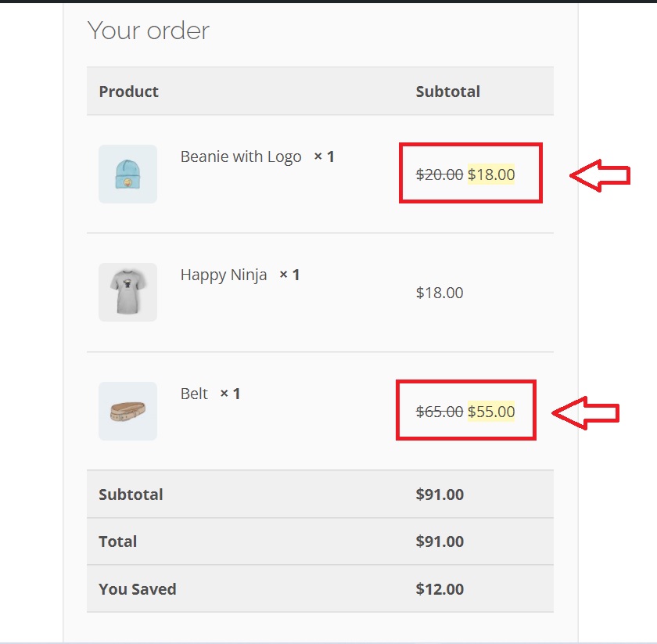Click the Happy Ninja t-shirt thumbnail

[127, 292]
